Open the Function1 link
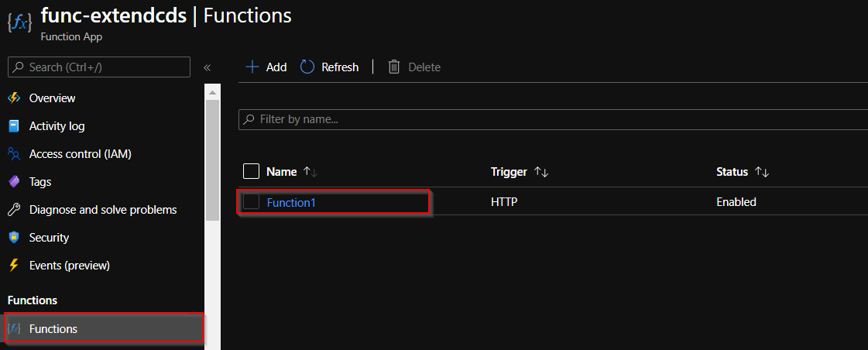868x350 pixels. click(291, 203)
